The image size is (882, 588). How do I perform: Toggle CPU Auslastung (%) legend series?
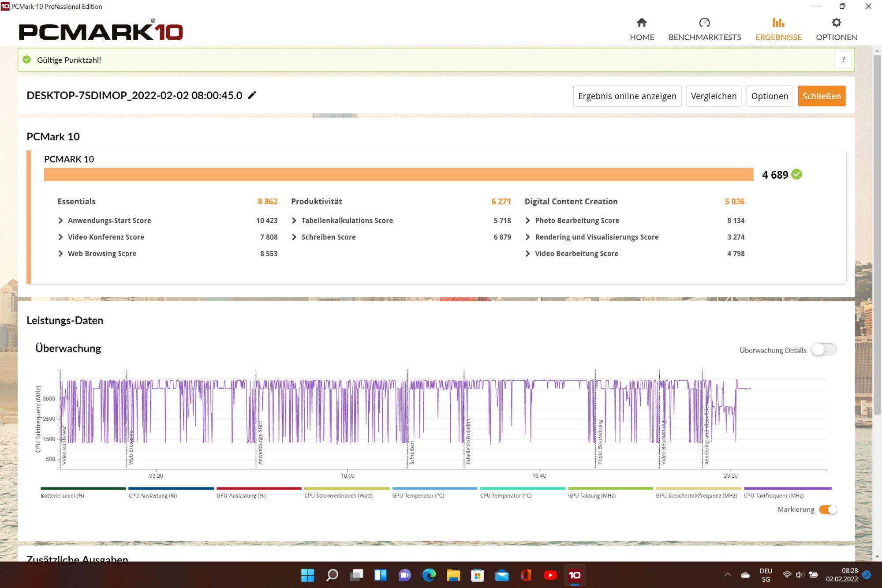pyautogui.click(x=171, y=492)
